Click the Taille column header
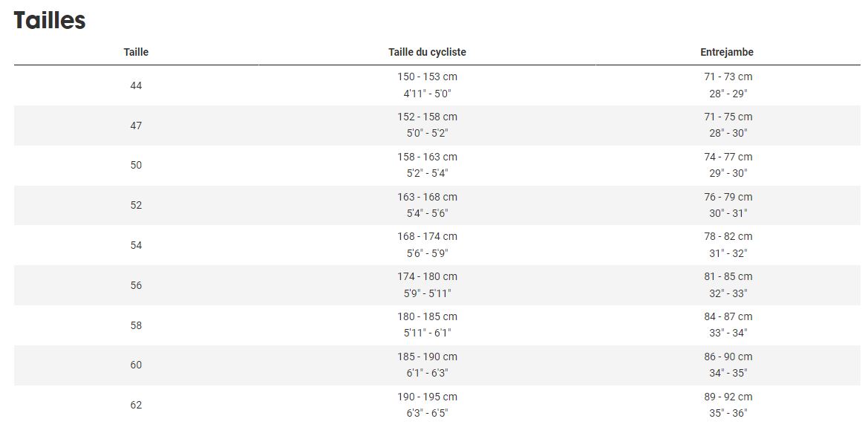Image resolution: width=868 pixels, height=436 pixels. (136, 52)
